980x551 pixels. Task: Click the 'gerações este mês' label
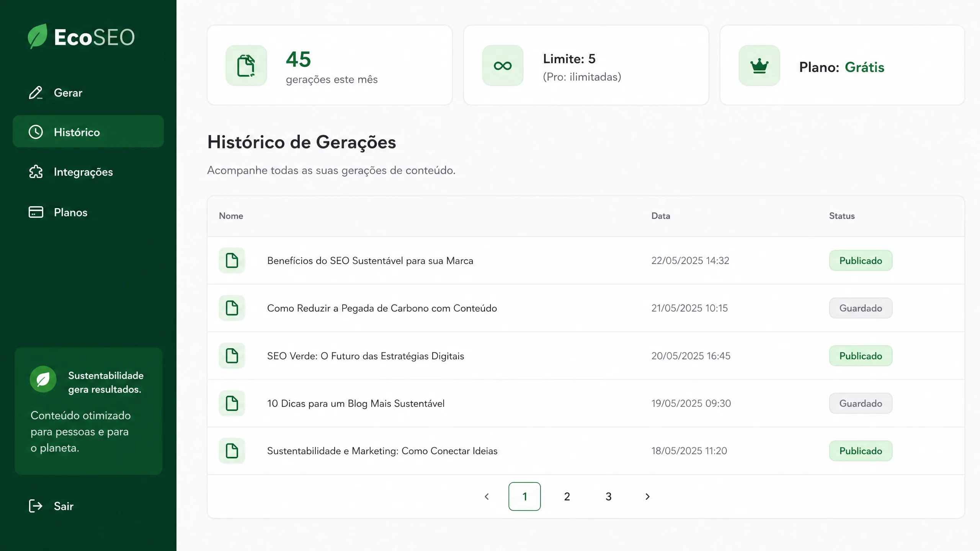pos(332,79)
